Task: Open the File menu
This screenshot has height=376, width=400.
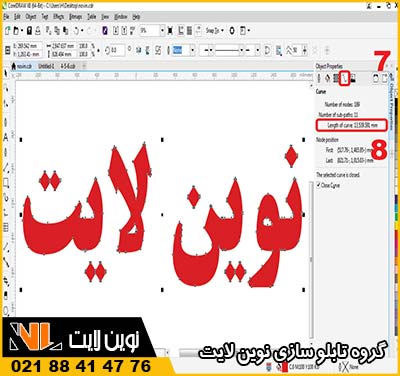Action: click(x=7, y=17)
